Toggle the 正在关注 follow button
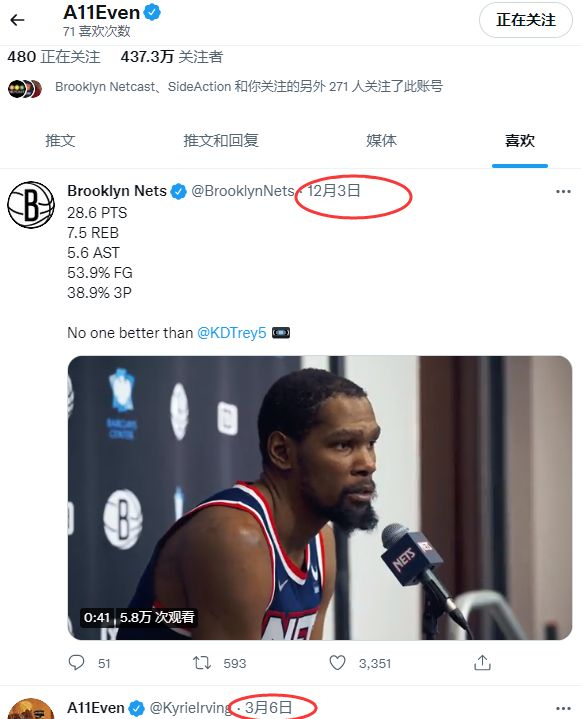581x719 pixels. click(x=526, y=20)
